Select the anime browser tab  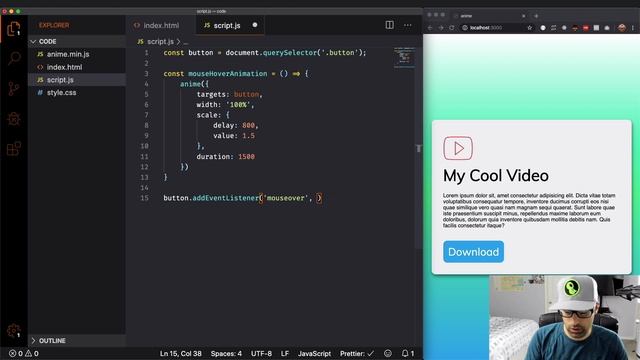[x=489, y=16]
